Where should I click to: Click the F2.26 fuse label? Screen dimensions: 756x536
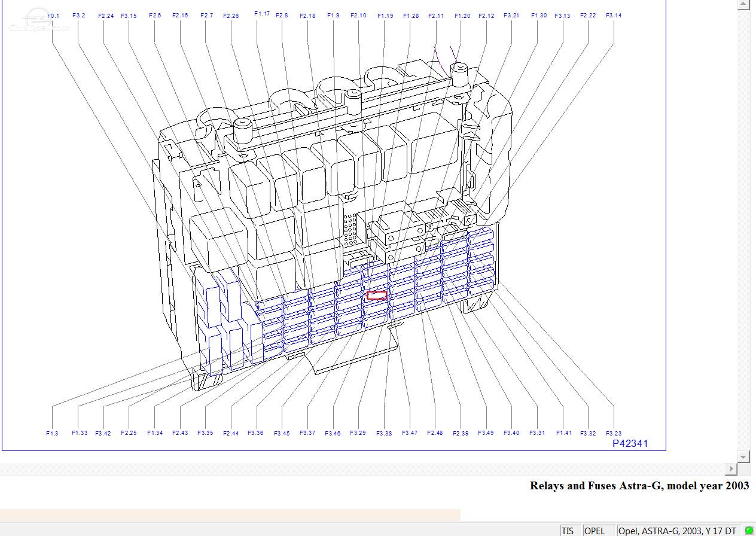coord(231,16)
